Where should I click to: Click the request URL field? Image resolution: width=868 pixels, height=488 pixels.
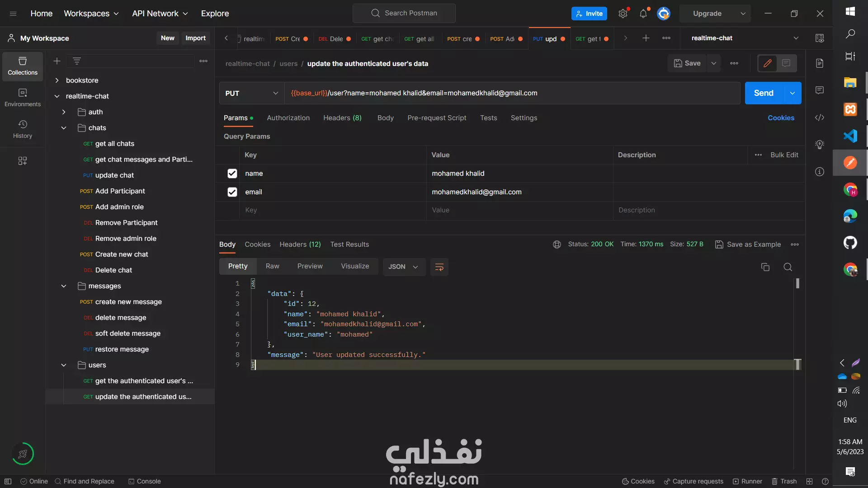point(512,93)
